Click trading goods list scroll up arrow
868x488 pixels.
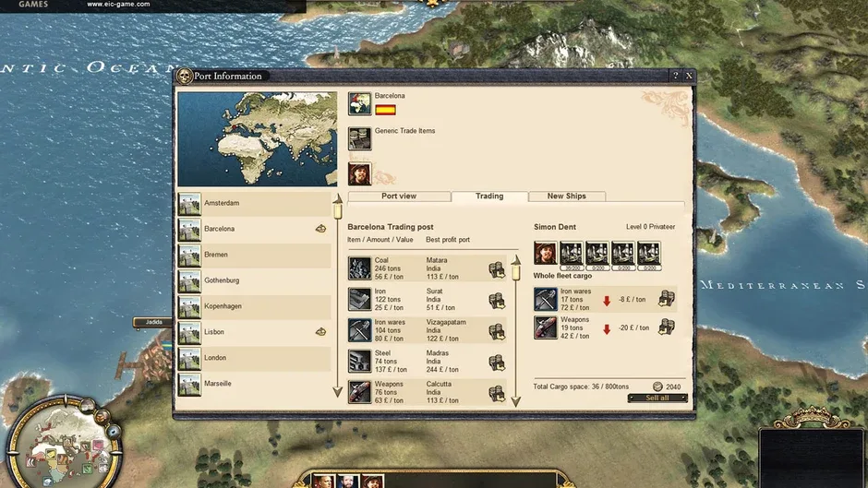[516, 259]
